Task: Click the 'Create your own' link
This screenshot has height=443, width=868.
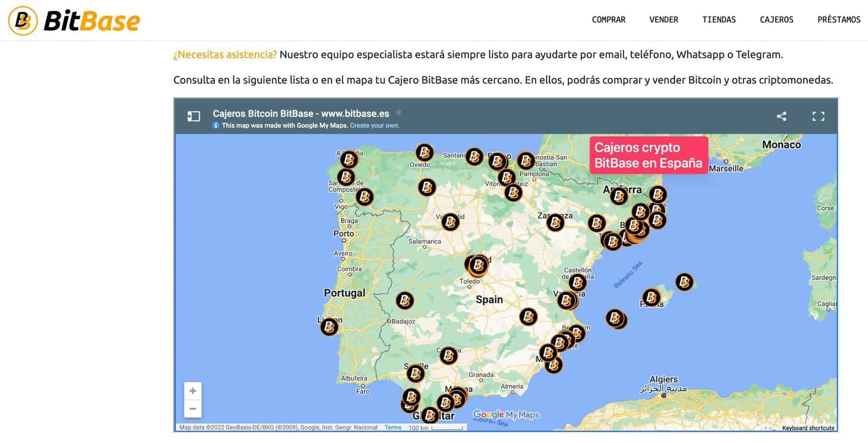Action: pyautogui.click(x=374, y=126)
